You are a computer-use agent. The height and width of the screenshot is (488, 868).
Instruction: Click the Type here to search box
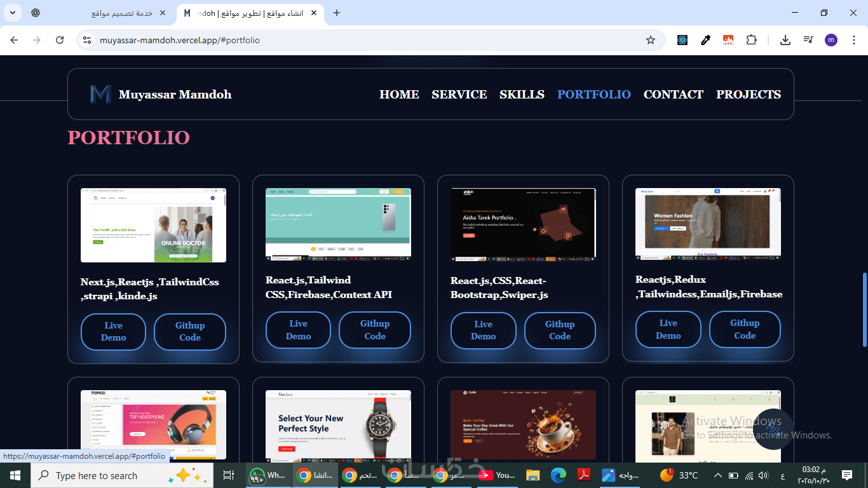coord(122,475)
